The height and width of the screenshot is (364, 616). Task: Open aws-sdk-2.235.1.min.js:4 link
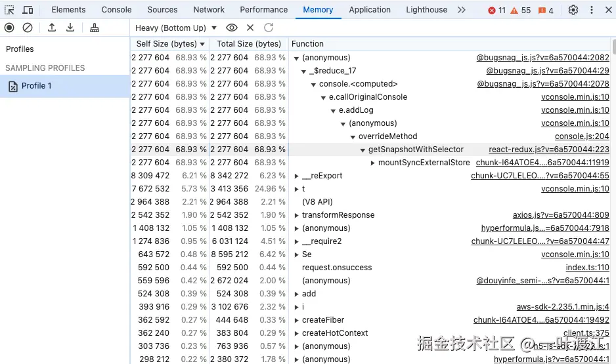click(x=563, y=307)
